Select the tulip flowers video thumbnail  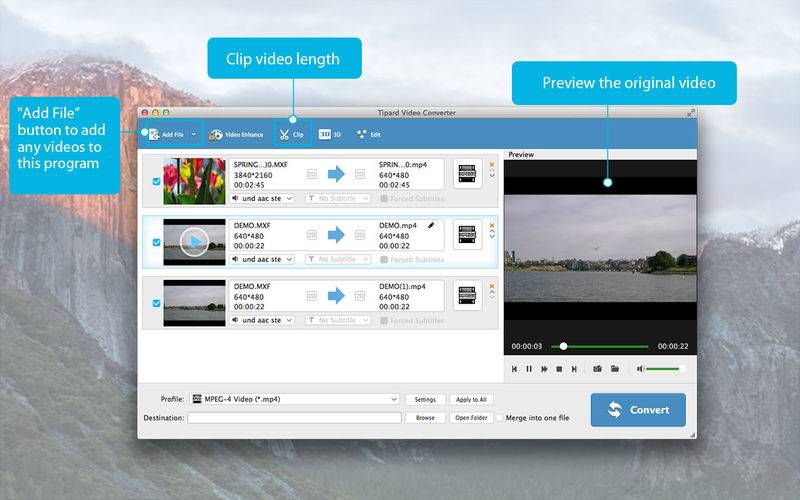(194, 181)
